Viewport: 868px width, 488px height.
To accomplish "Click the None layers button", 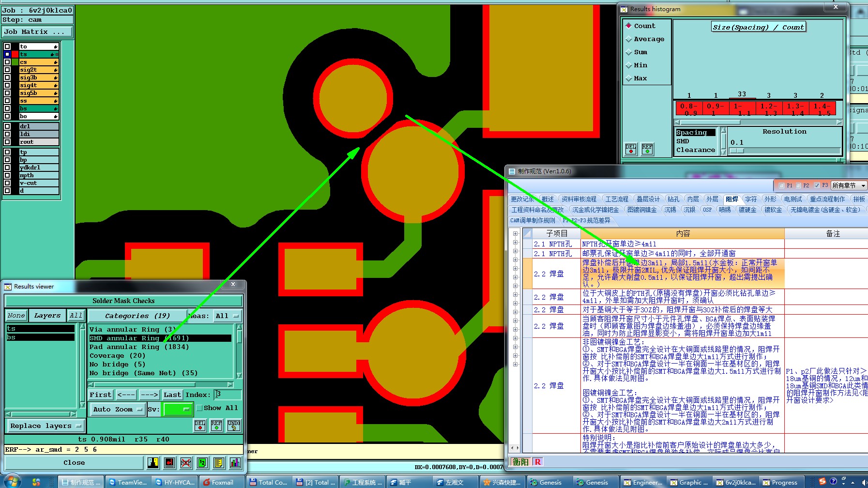I will pos(16,316).
